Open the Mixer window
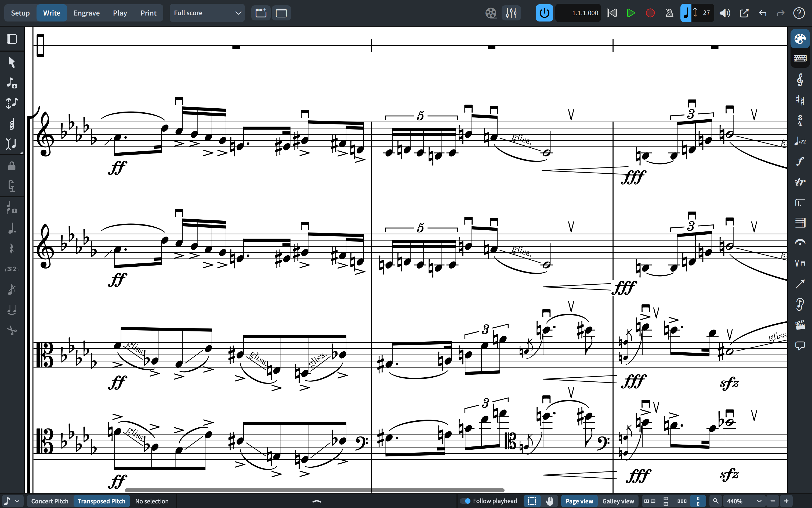This screenshot has height=508, width=812. coord(511,13)
